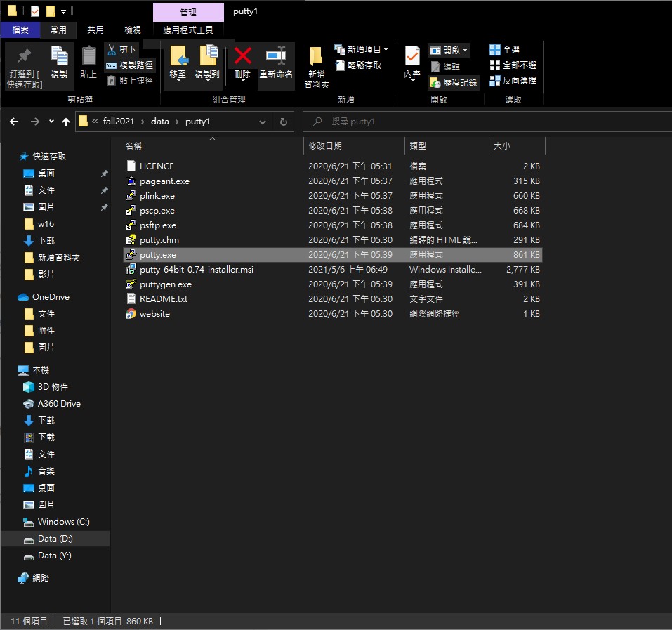Switch to the Share (共用) tab

[x=95, y=30]
